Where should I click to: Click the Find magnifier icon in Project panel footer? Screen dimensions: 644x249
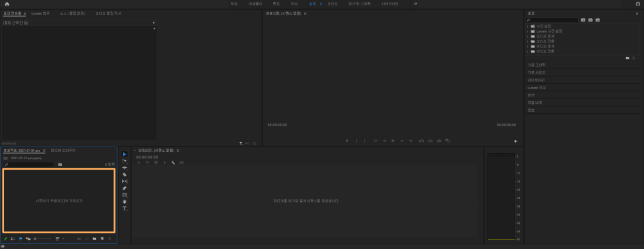point(87,238)
